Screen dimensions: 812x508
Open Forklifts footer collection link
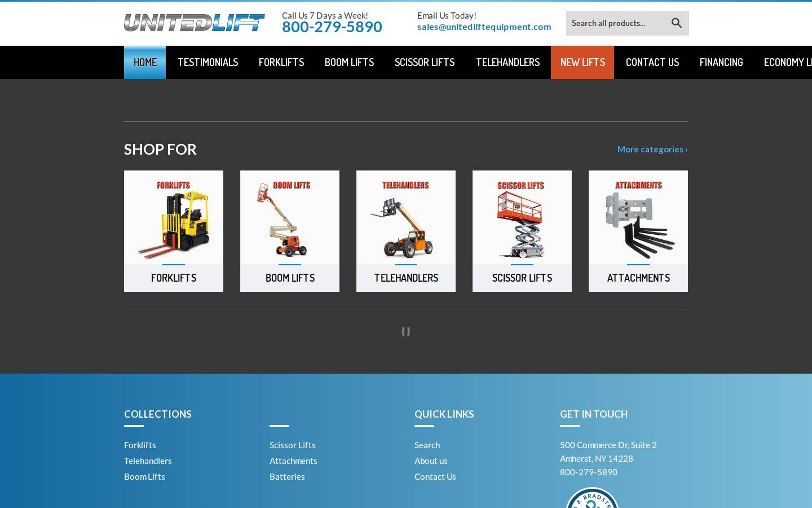point(140,445)
